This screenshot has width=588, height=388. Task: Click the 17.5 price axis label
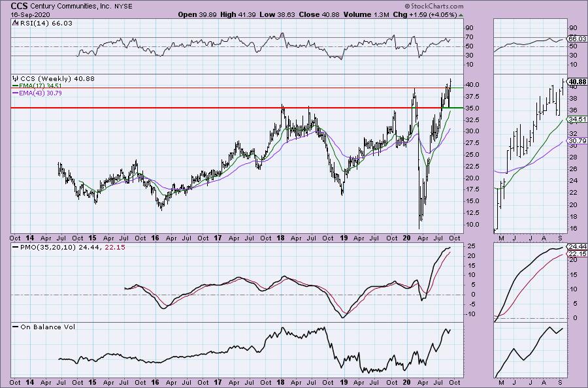click(472, 189)
